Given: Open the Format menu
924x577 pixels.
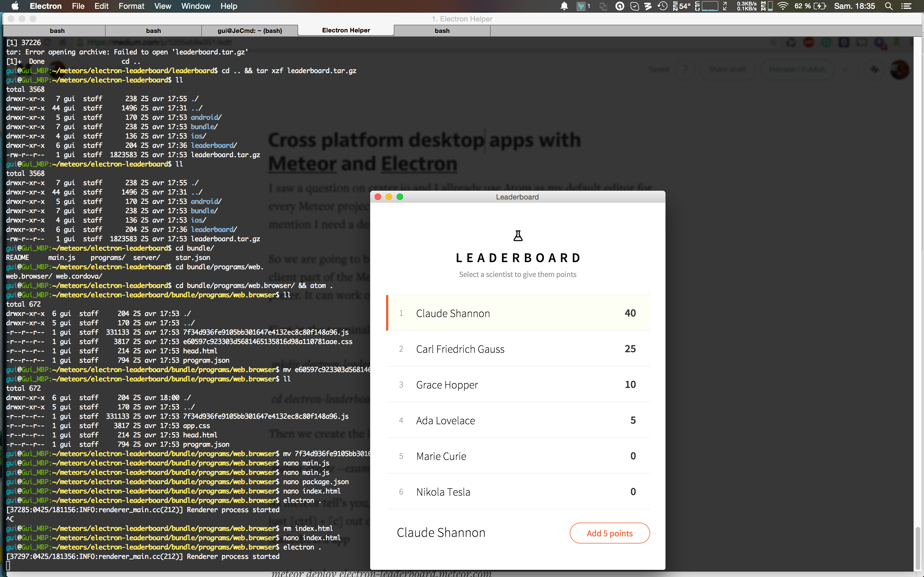Looking at the screenshot, I should (x=131, y=6).
